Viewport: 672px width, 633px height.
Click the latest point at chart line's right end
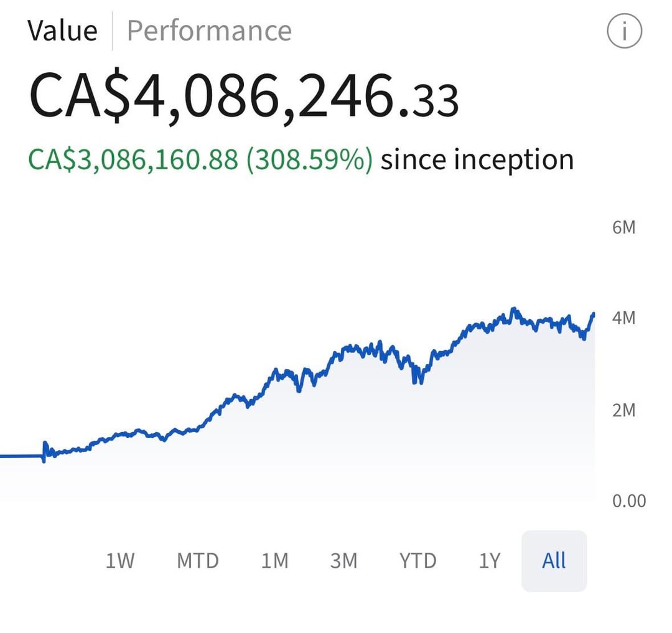tap(593, 314)
